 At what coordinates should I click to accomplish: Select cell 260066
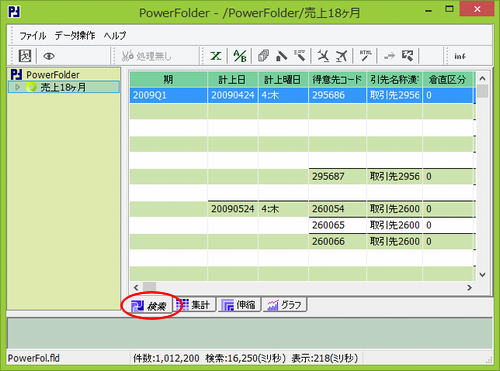tap(337, 242)
